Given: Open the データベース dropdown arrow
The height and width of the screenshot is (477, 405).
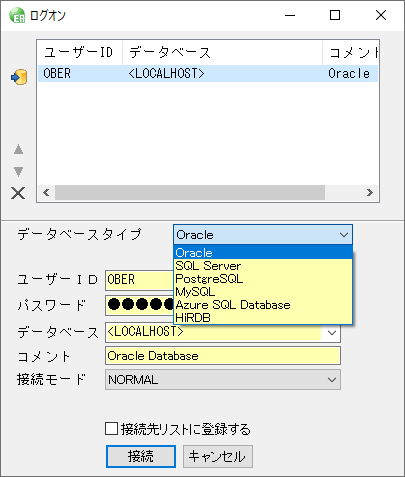Looking at the screenshot, I should pyautogui.click(x=332, y=332).
